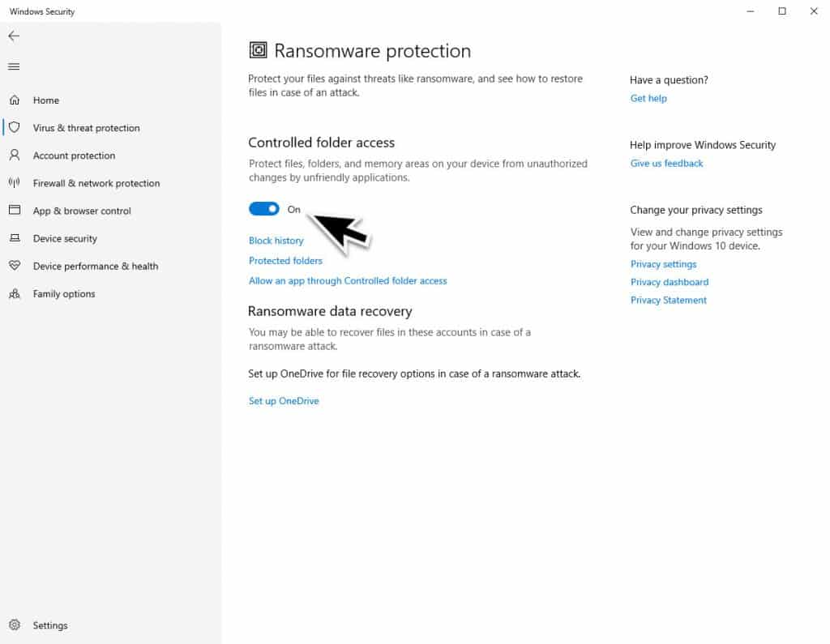Click the Account protection person icon
Viewport: 830px width, 644px height.
[16, 155]
